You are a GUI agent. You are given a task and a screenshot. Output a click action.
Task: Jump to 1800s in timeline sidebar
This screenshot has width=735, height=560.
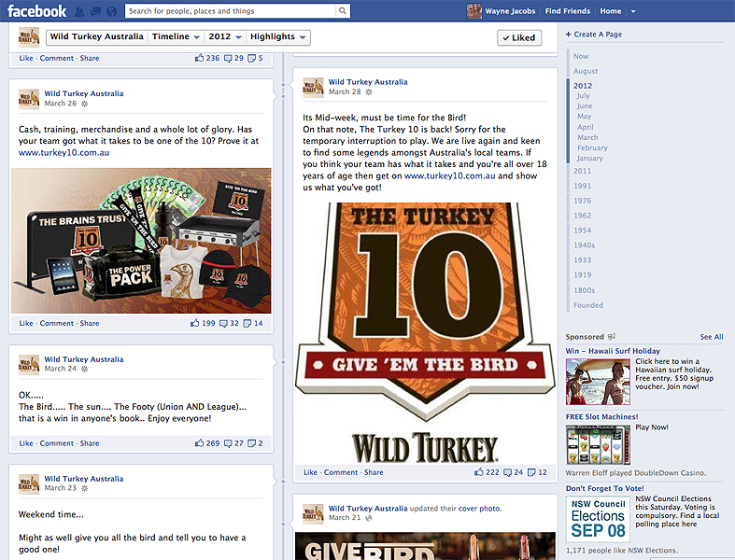[x=584, y=290]
